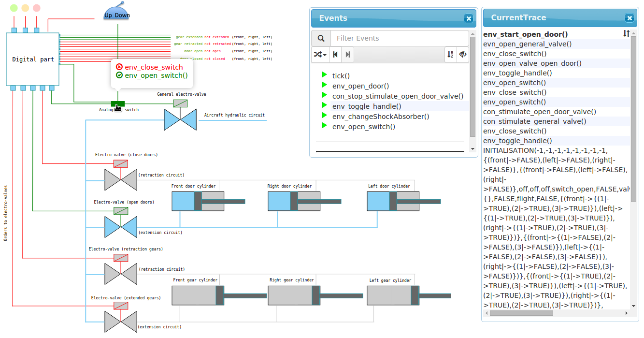Screen dimensions: 644x338
Task: Click into the Filter Events field
Action: coord(399,38)
